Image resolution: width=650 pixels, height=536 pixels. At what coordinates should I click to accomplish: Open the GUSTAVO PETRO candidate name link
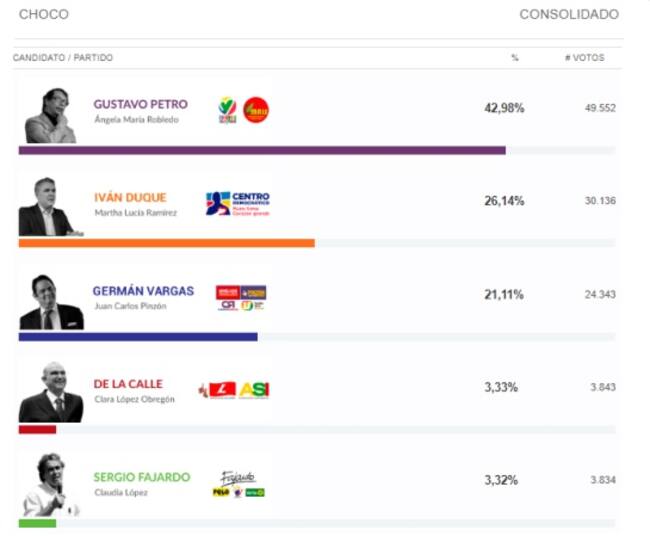point(140,104)
